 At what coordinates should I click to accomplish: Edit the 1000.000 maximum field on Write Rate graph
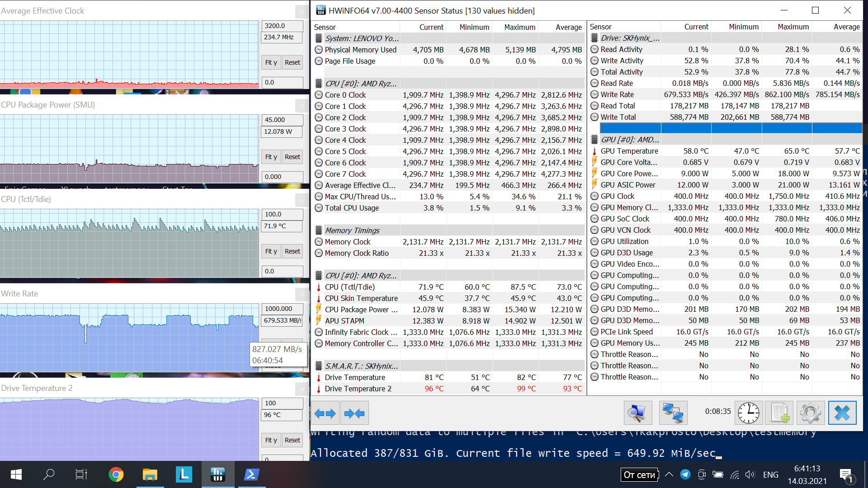point(283,309)
